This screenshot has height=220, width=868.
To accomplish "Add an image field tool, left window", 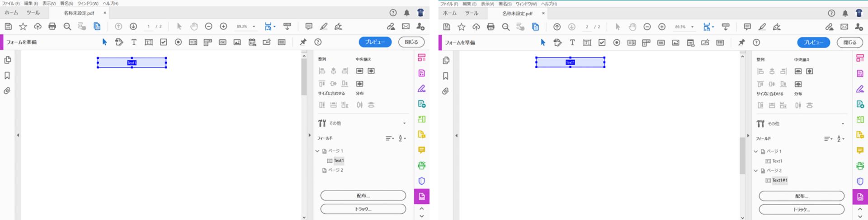I will click(237, 42).
